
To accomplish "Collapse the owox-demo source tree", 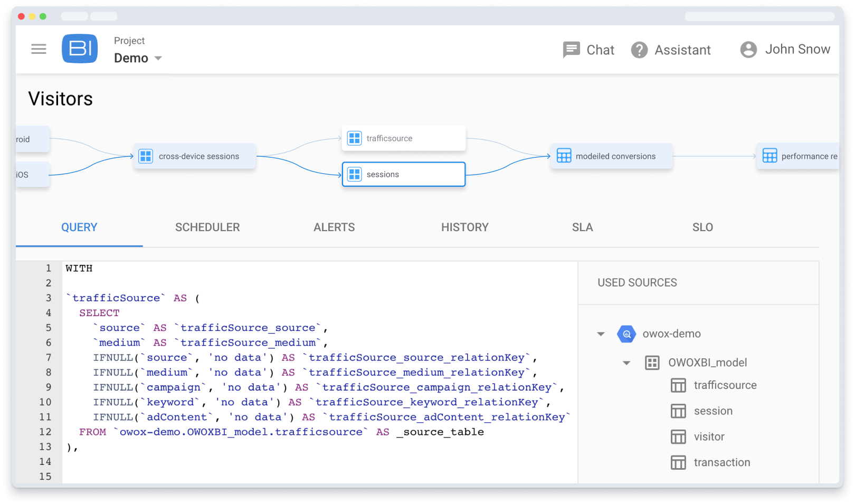I will tap(601, 334).
